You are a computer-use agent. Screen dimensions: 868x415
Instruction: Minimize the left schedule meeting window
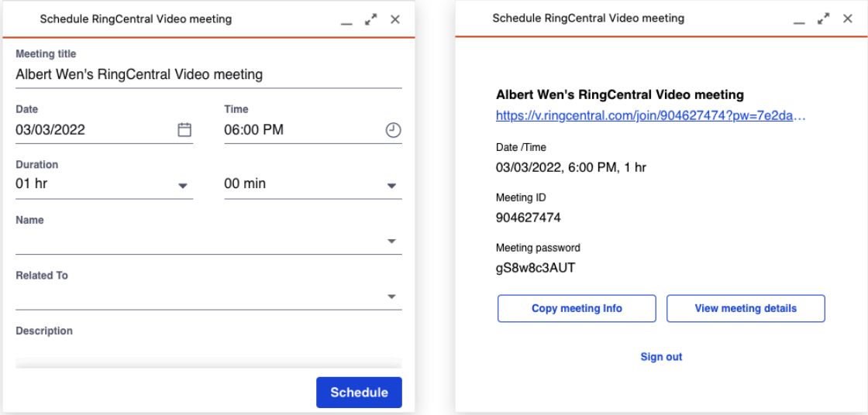(346, 23)
